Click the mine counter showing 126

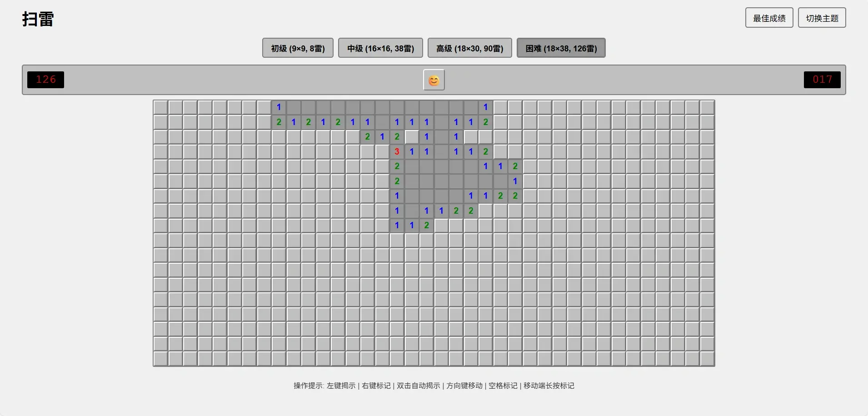[x=45, y=80]
